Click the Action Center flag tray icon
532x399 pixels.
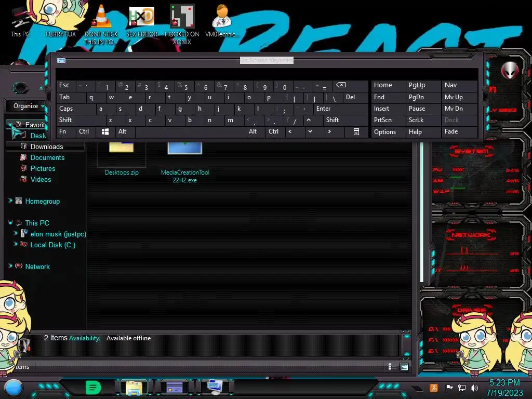pos(449,388)
